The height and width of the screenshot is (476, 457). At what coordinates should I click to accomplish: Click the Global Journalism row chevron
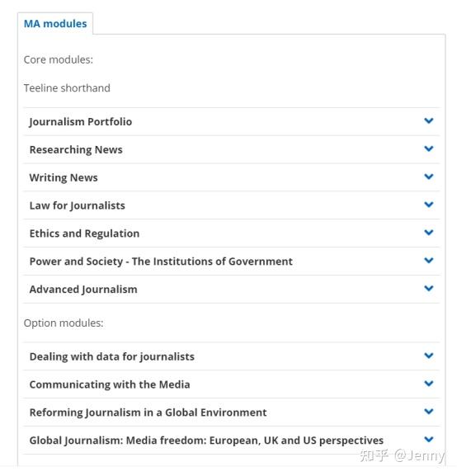(x=428, y=440)
